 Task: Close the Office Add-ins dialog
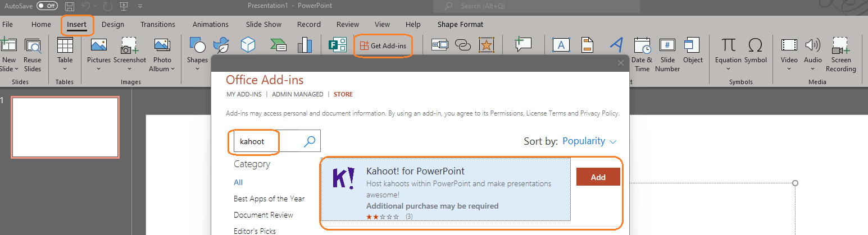point(621,63)
